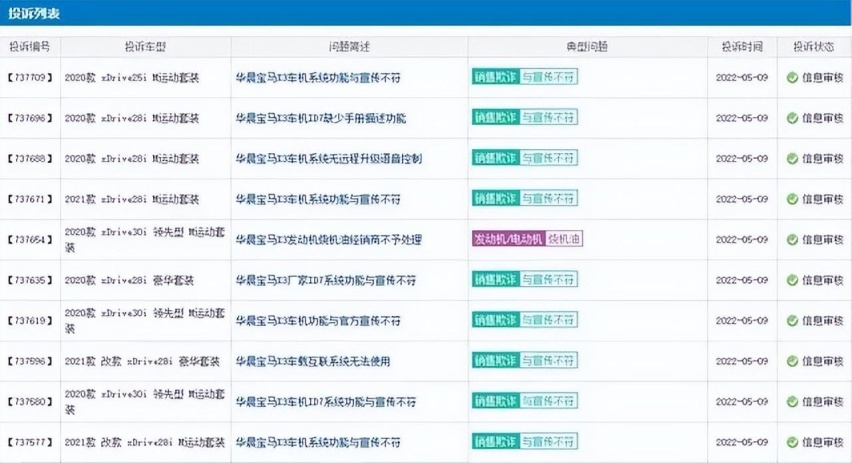Select the purple 发动机/电动机 tag

[x=508, y=240]
